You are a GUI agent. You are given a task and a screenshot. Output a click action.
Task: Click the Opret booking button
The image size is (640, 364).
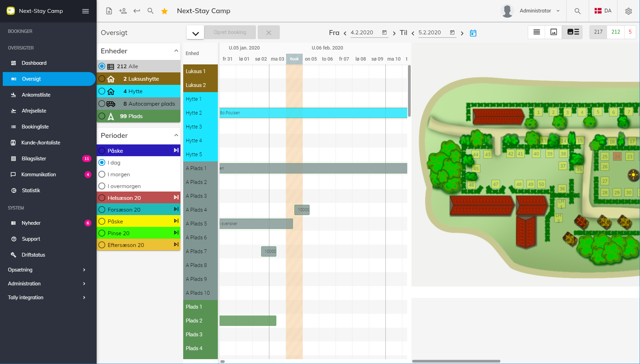(x=230, y=32)
